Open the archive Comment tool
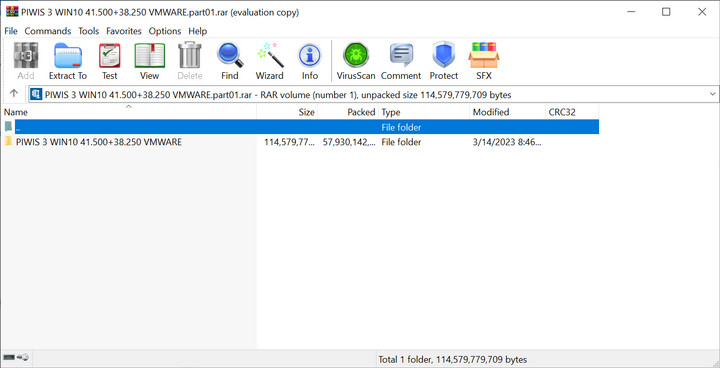Viewport: 720px width, 368px height. [x=401, y=61]
